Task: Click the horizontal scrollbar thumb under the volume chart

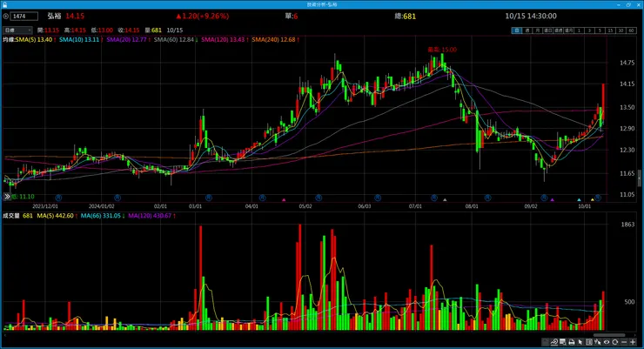Action: pyautogui.click(x=609, y=335)
